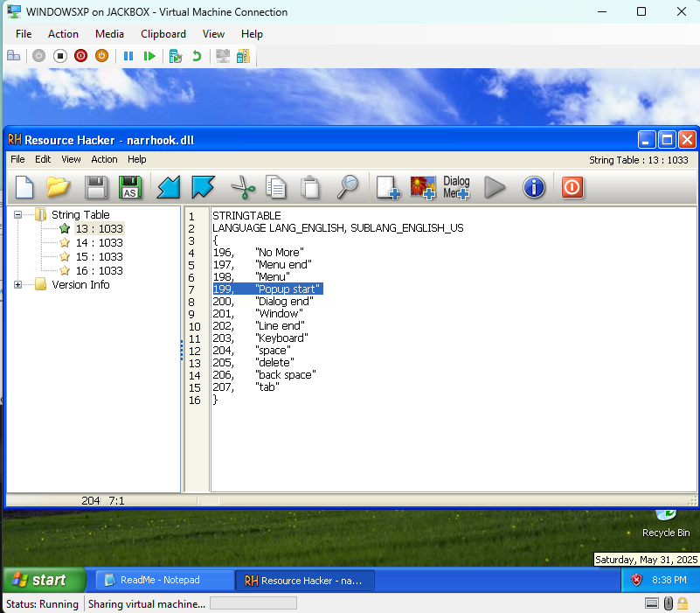This screenshot has width=700, height=613.
Task: Click the Save As (AS) disk icon
Action: [129, 187]
